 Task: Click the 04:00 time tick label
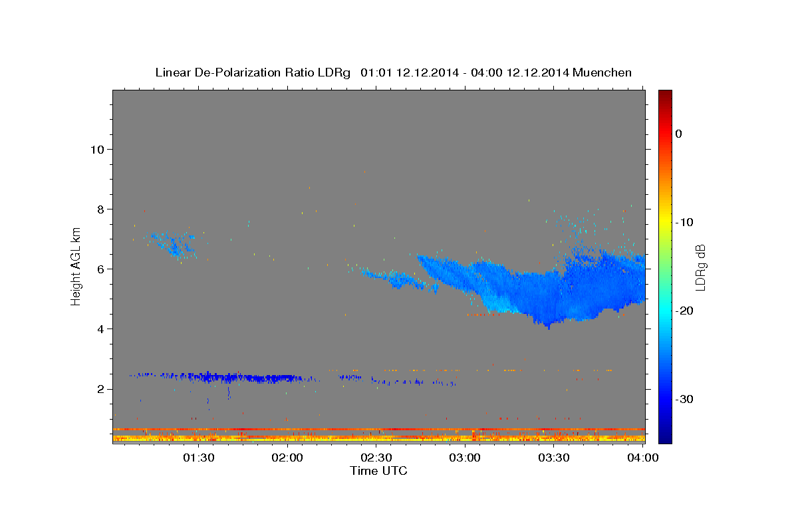pos(642,458)
